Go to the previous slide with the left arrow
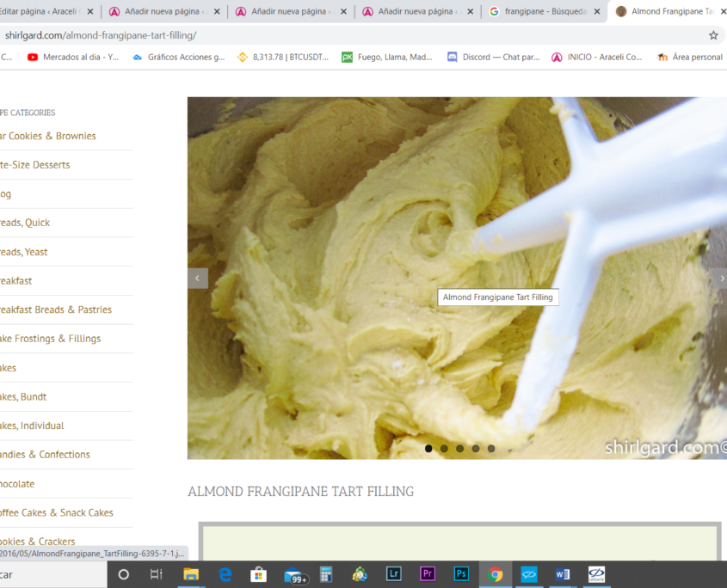This screenshot has width=727, height=588. coord(198,279)
